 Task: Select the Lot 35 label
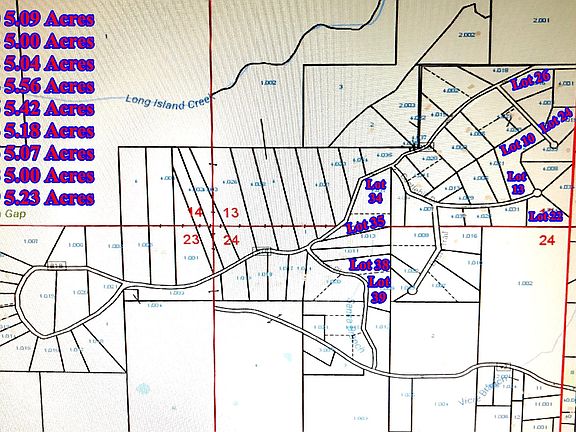[366, 225]
